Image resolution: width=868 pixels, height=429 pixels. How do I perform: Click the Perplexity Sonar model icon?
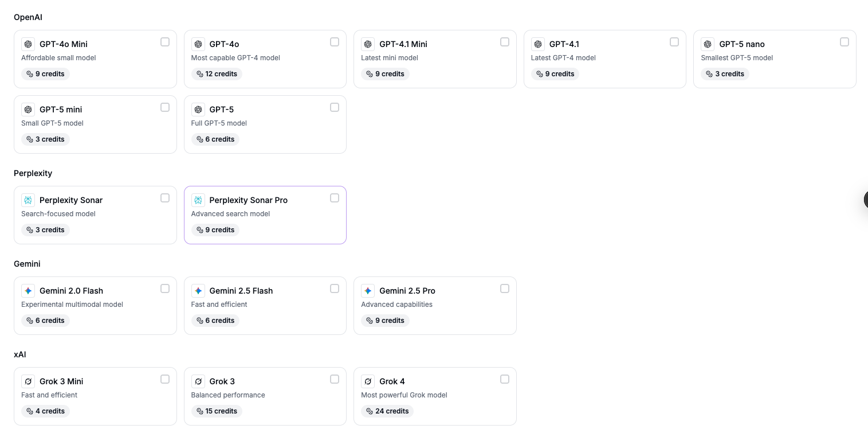(x=28, y=200)
